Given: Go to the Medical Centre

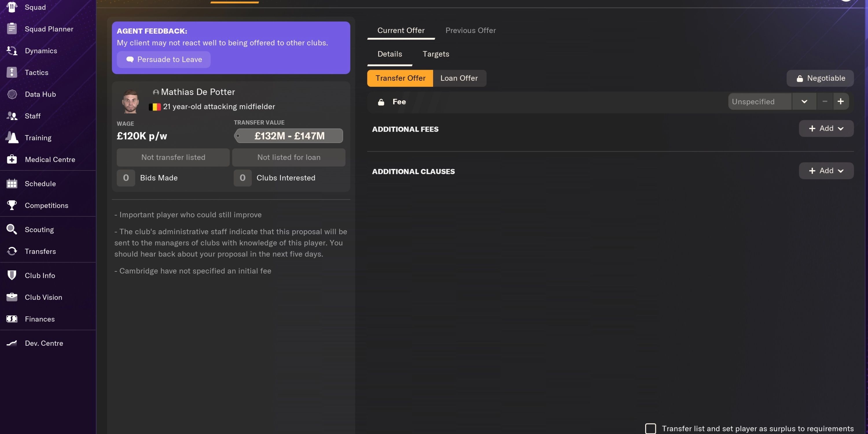Looking at the screenshot, I should pyautogui.click(x=50, y=159).
